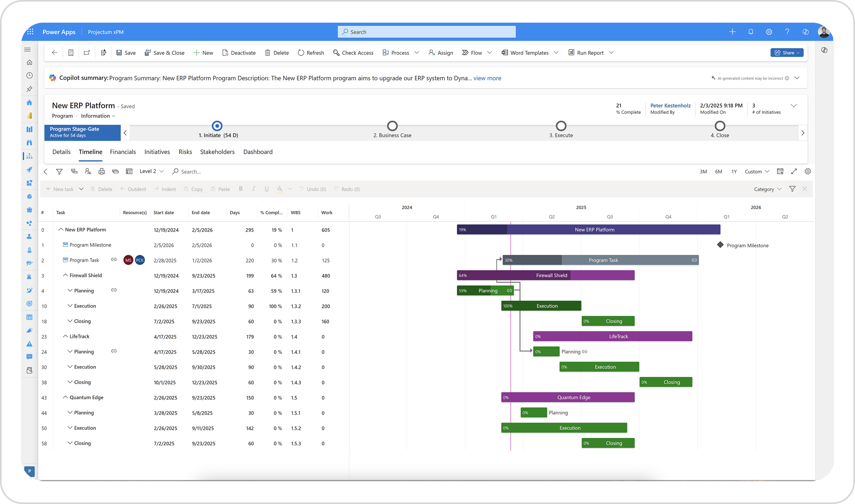Switch to the Financials tab
The height and width of the screenshot is (504, 855).
click(x=123, y=152)
